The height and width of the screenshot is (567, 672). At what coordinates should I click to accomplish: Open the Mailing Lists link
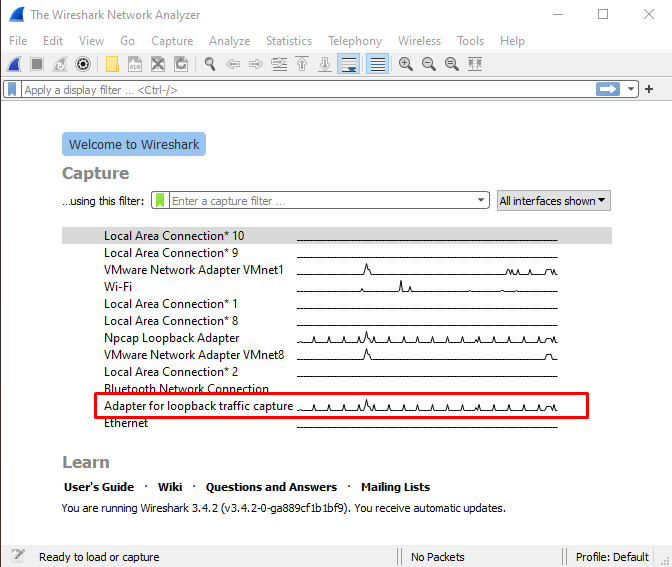[x=395, y=487]
